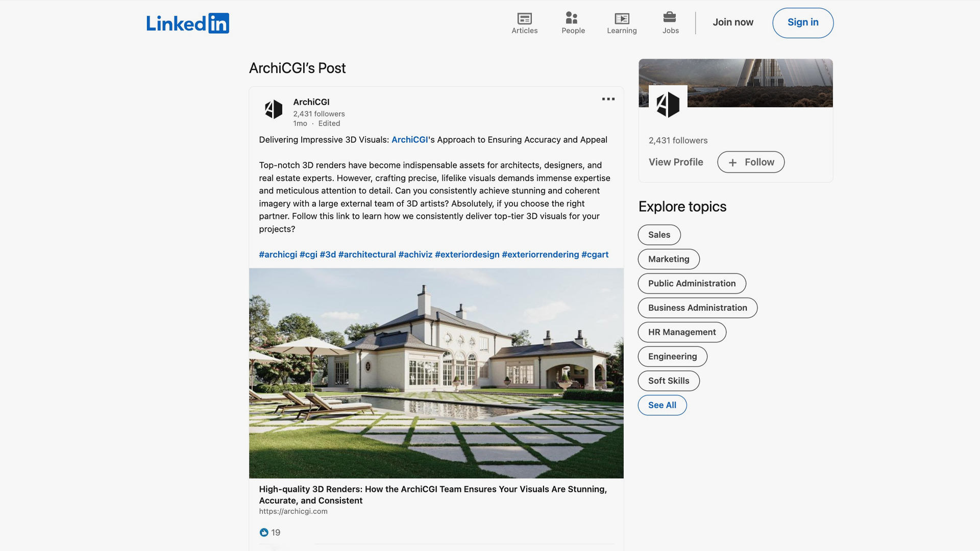Screen dimensions: 980x551
Task: Click the LinkedIn Jobs icon
Action: coord(670,22)
